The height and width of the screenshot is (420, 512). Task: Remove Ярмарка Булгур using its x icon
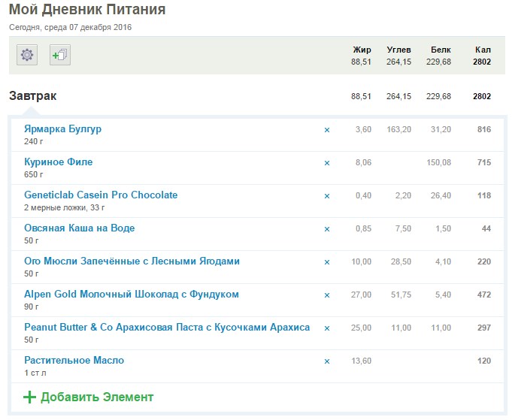tap(326, 130)
